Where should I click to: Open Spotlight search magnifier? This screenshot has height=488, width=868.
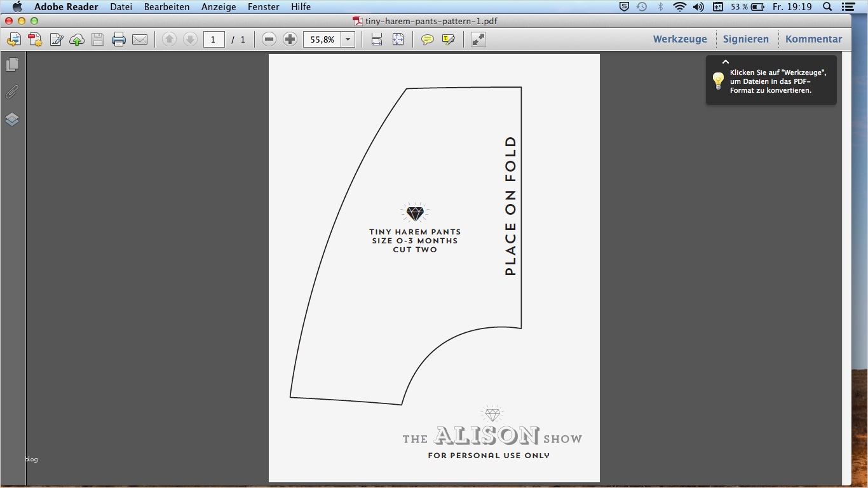(x=827, y=7)
